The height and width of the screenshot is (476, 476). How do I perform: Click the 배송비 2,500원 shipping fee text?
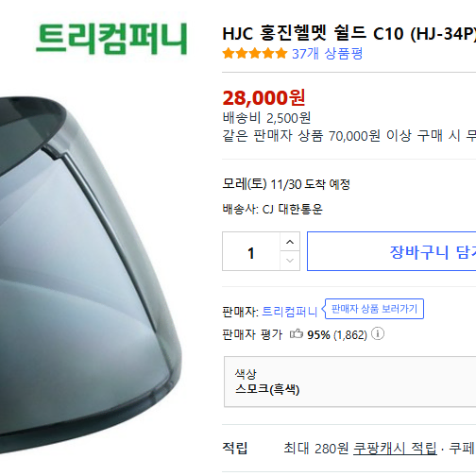[x=266, y=118]
